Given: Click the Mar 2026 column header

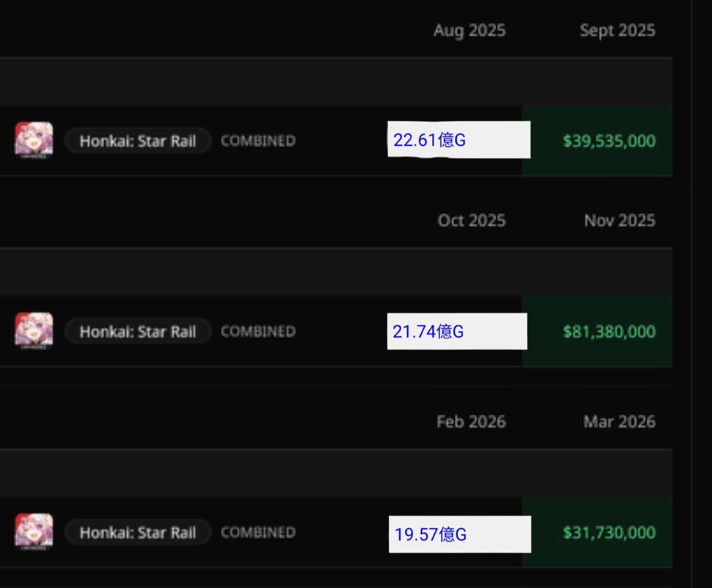Looking at the screenshot, I should [619, 422].
